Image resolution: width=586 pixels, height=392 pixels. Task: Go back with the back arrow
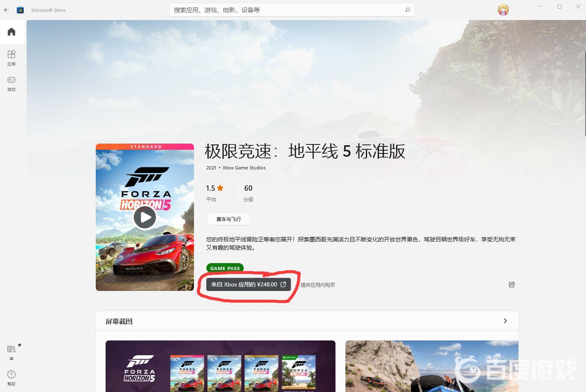pos(7,10)
